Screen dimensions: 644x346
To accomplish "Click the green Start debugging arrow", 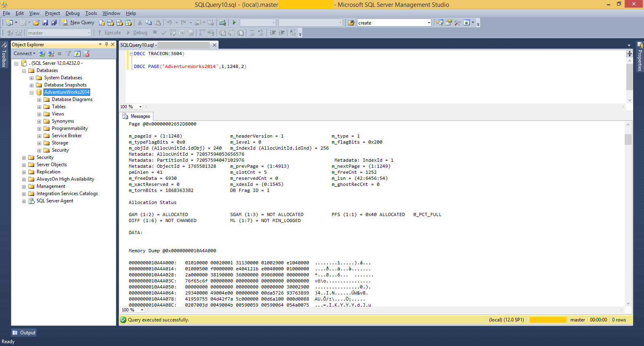I will pos(234,23).
